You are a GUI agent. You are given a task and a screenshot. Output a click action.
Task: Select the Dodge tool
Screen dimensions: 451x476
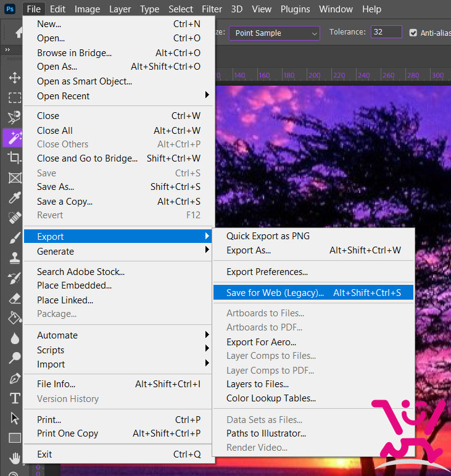pyautogui.click(x=14, y=358)
